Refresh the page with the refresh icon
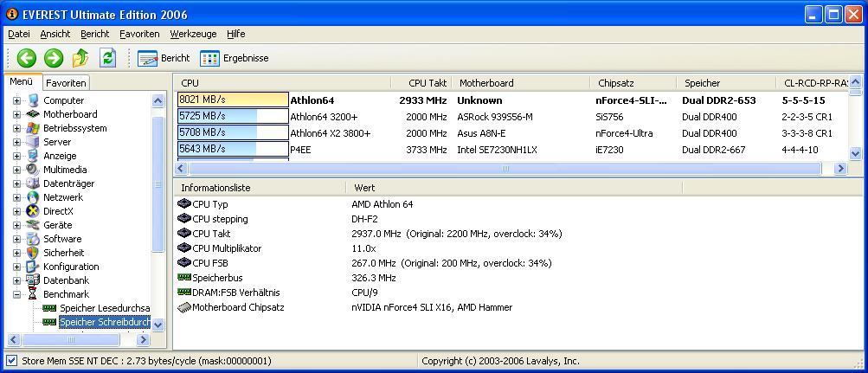This screenshot has height=373, width=868. click(x=107, y=58)
